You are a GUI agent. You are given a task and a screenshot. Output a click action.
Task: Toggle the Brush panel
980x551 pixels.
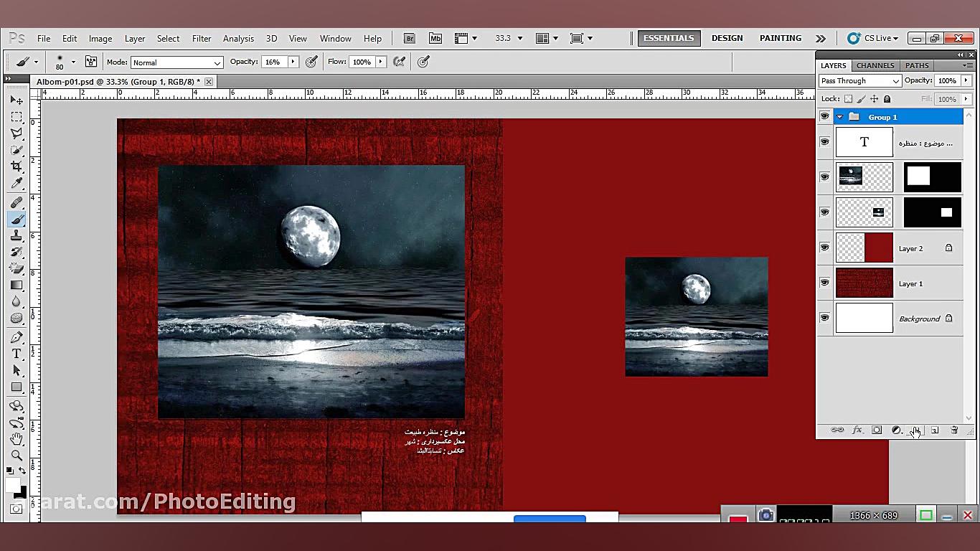(91, 62)
